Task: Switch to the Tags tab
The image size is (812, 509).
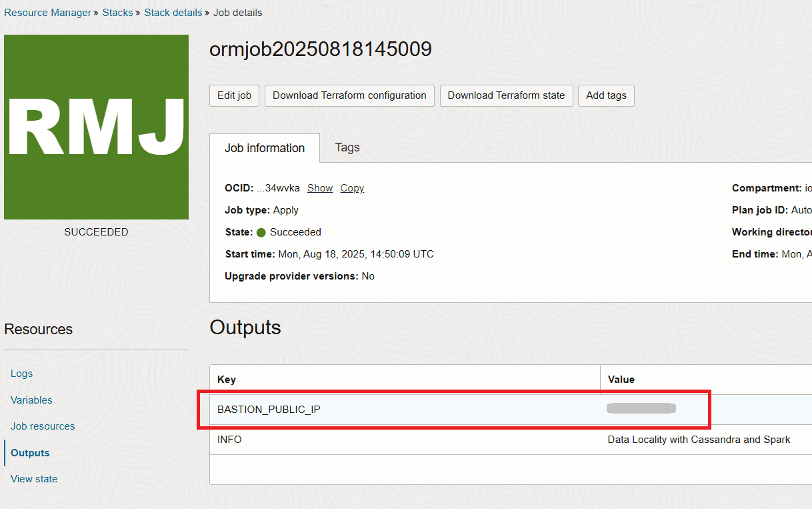Action: [x=347, y=147]
